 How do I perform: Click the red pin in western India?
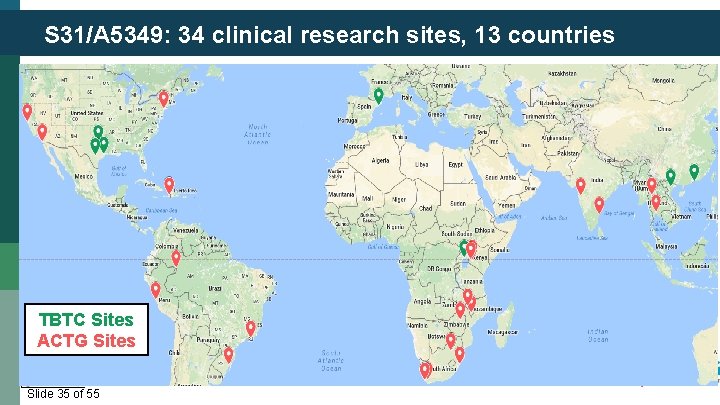pos(580,186)
